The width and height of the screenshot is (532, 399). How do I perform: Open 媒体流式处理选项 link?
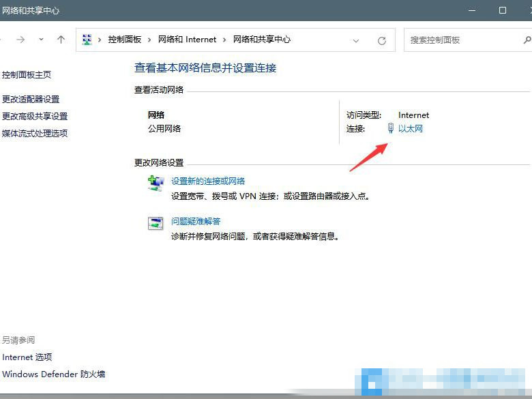pos(35,134)
